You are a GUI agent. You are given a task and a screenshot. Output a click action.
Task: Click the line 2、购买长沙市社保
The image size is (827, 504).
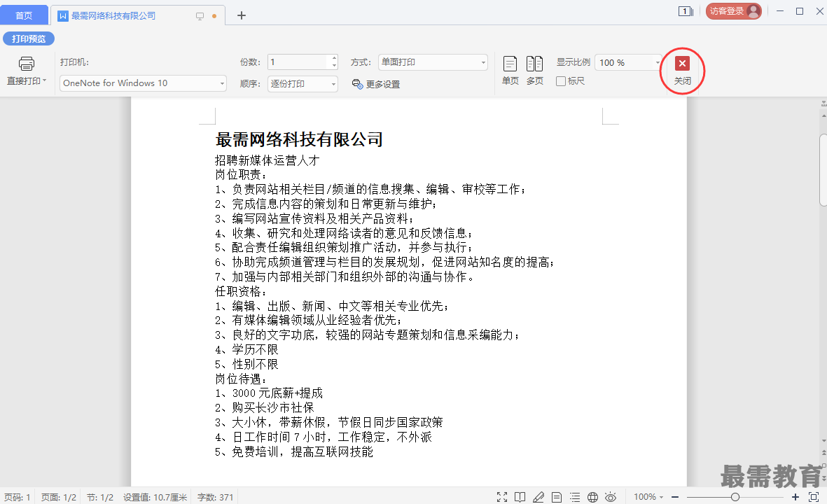coord(264,407)
